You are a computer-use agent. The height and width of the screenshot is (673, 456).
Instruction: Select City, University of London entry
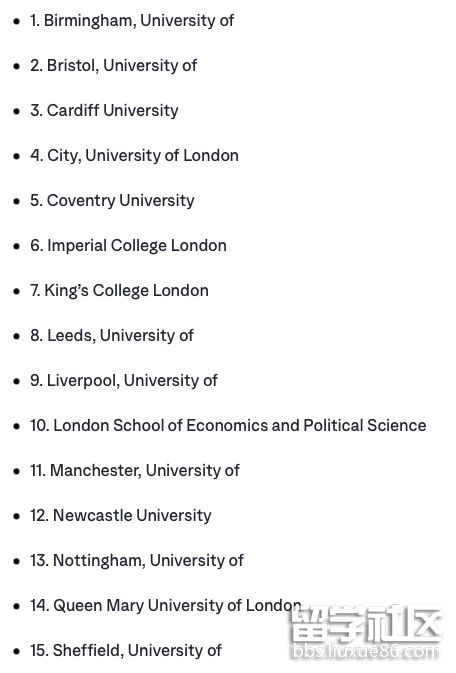coord(134,156)
